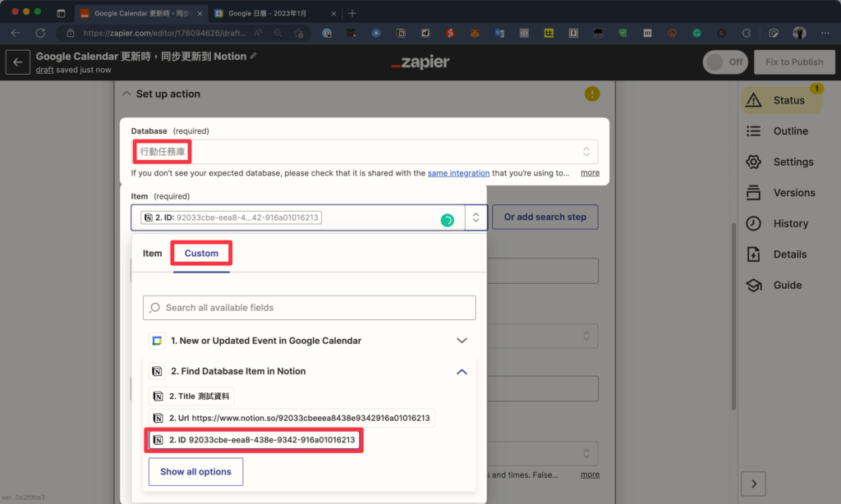
Task: Click the Fix to Publish button
Action: (x=794, y=62)
